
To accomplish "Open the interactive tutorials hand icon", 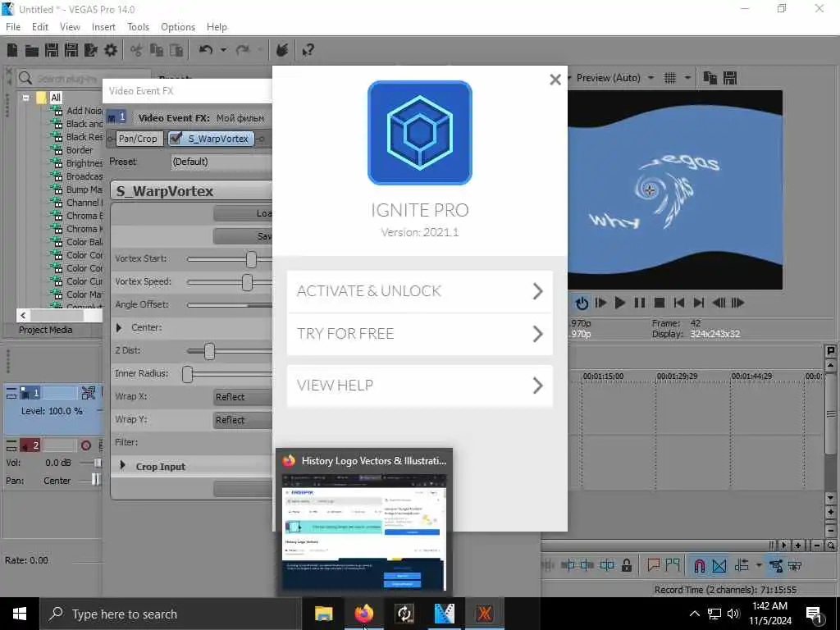I will click(282, 50).
